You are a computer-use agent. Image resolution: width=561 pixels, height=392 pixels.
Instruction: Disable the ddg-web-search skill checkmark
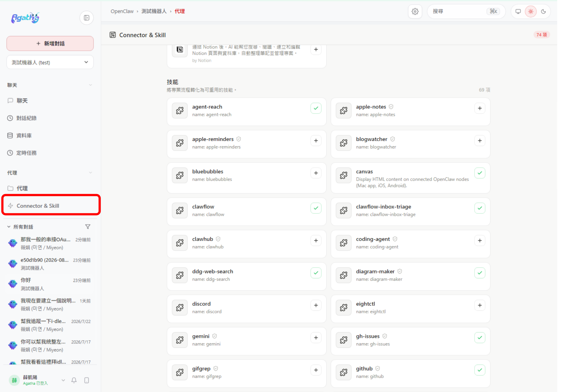click(x=316, y=273)
